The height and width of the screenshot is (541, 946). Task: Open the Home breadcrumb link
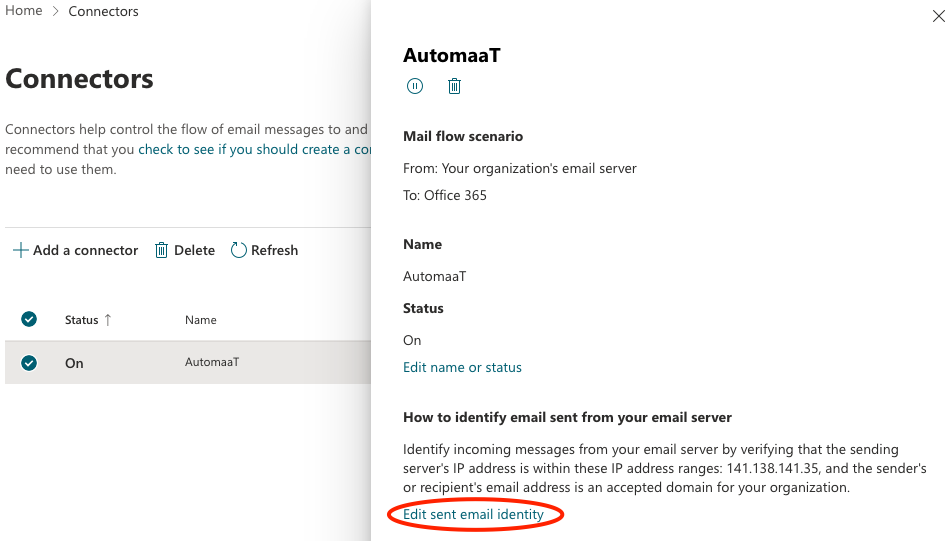[x=24, y=11]
